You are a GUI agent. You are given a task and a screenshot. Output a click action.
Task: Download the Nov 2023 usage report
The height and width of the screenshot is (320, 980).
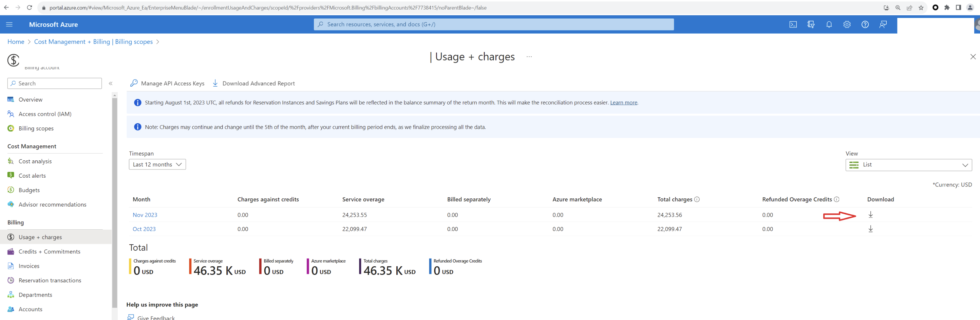pyautogui.click(x=870, y=214)
